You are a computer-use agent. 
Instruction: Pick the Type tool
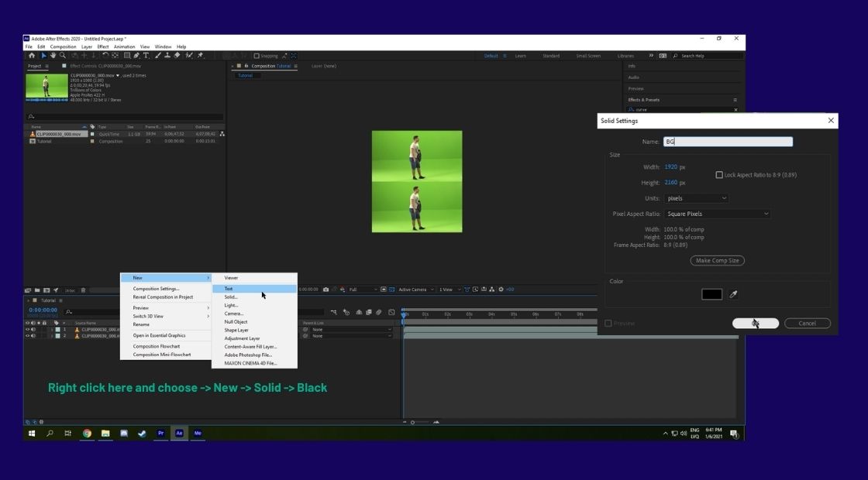click(145, 55)
